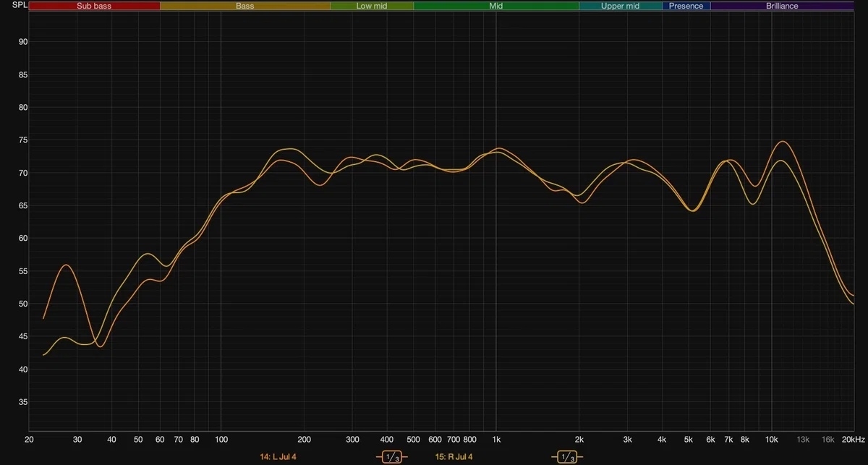Image resolution: width=868 pixels, height=465 pixels.
Task: Click the 1/3 smoothing icon for L Jul 4
Action: pos(391,457)
